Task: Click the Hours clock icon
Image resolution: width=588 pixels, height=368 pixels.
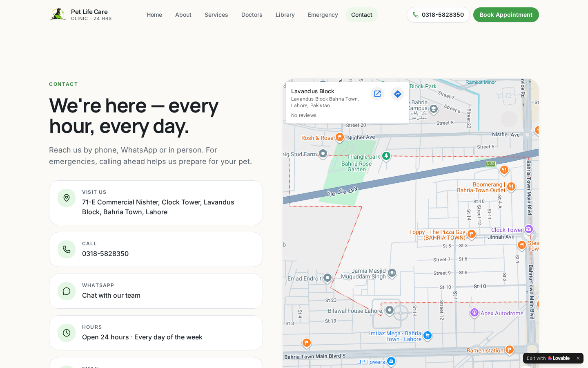Action: click(67, 333)
